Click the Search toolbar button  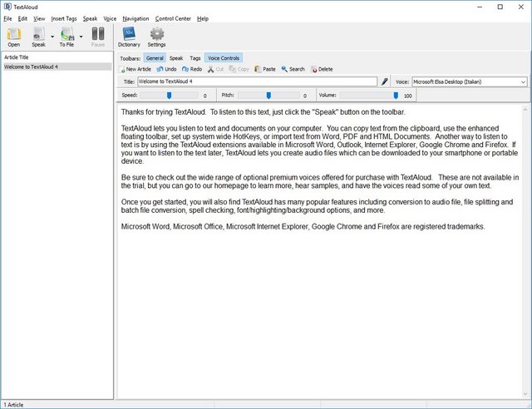(293, 69)
